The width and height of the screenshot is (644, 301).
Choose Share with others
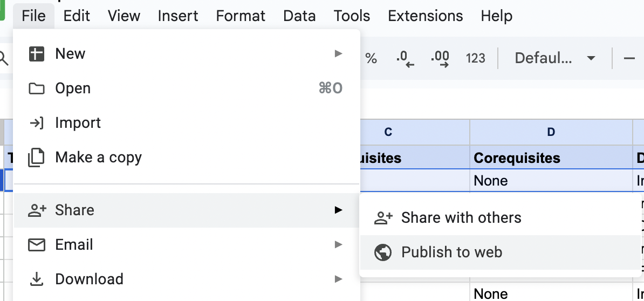[500, 217]
